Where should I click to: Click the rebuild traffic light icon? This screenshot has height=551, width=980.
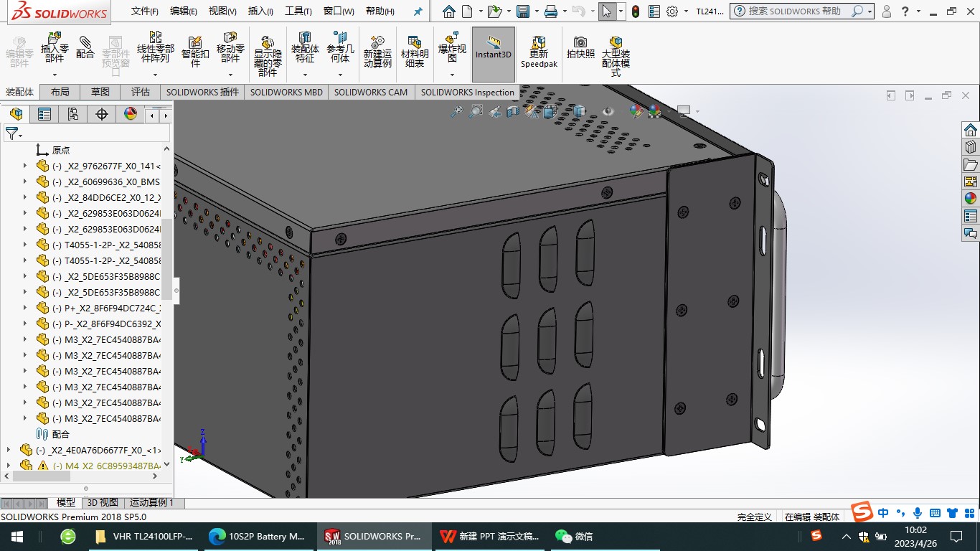(635, 11)
